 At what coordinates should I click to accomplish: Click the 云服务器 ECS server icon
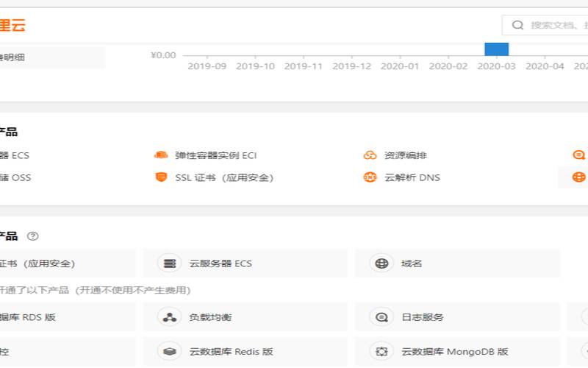point(170,263)
